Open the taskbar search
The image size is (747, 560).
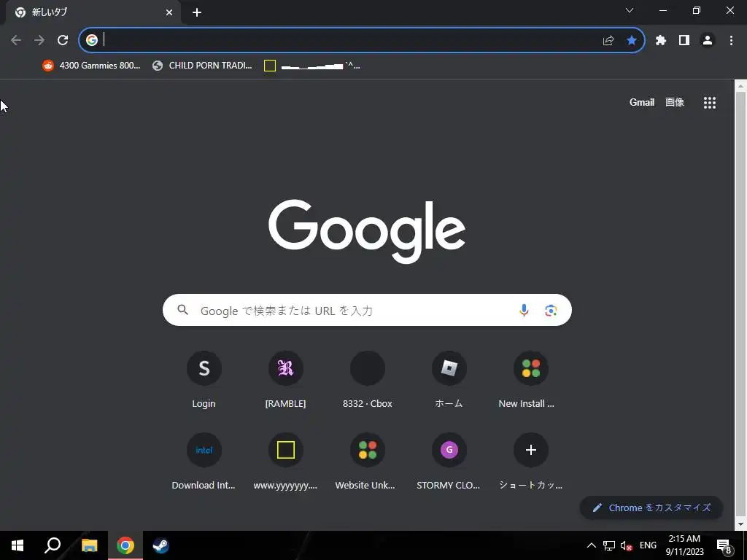point(53,545)
